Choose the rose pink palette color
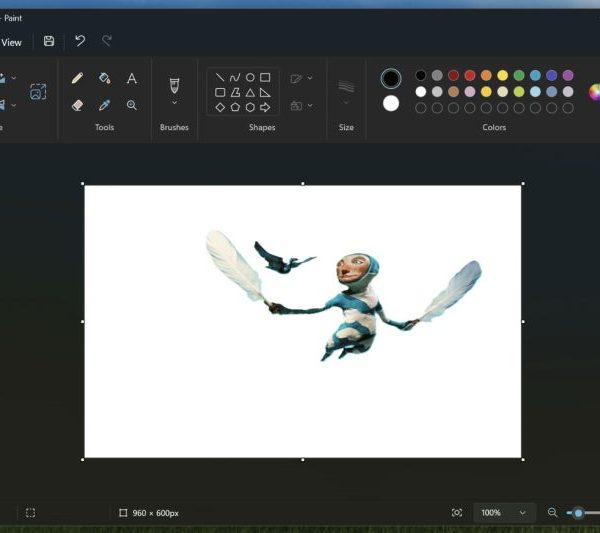 pos(470,92)
